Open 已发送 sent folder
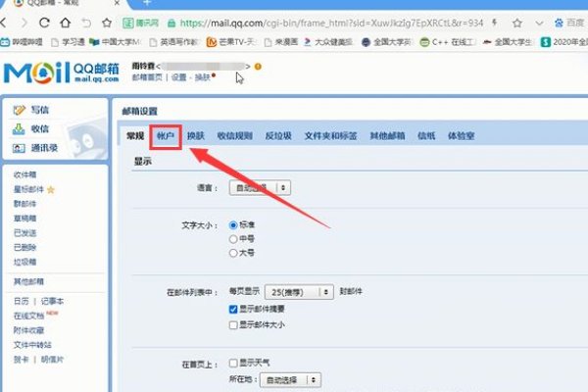The image size is (588, 392). [24, 233]
